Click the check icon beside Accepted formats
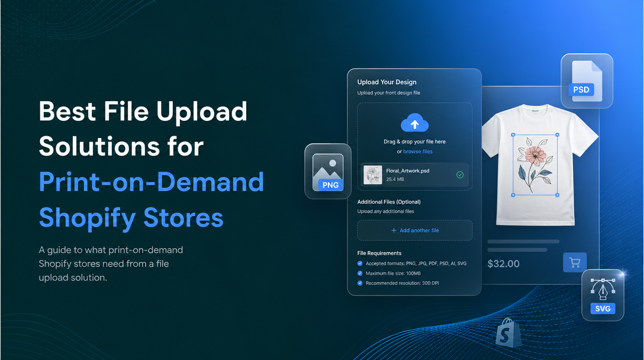Image resolution: width=644 pixels, height=360 pixels. [x=360, y=263]
